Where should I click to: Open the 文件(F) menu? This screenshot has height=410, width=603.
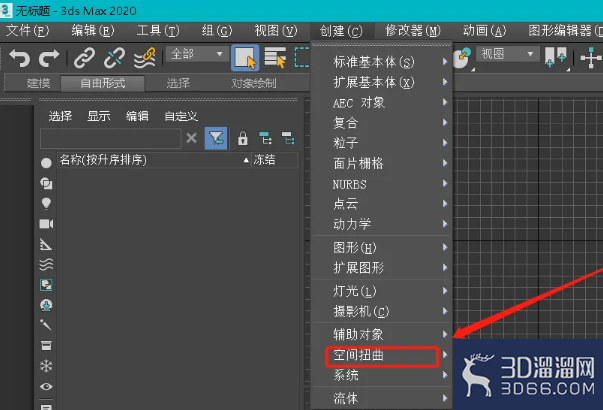[28, 30]
